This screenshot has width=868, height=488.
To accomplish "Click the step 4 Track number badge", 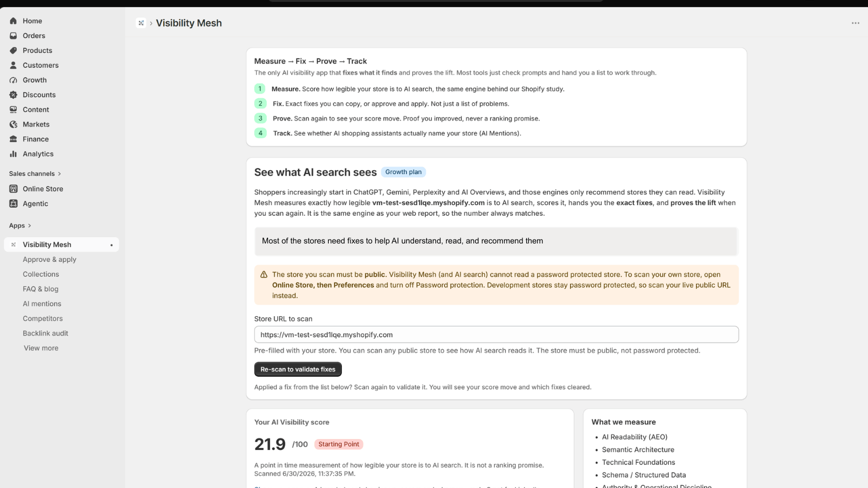I will click(260, 133).
